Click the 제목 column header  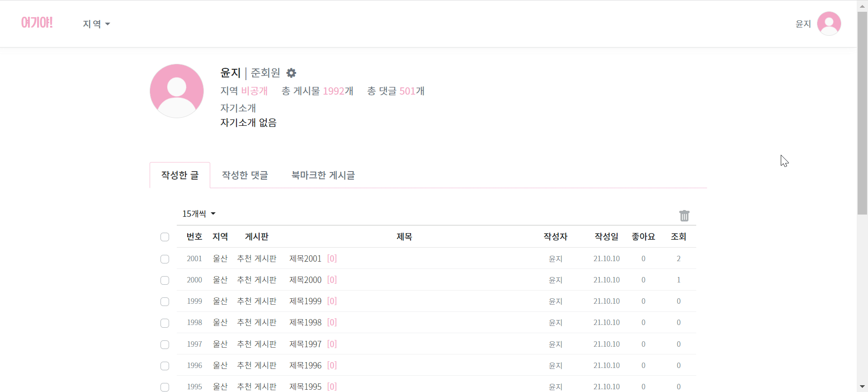pyautogui.click(x=404, y=237)
